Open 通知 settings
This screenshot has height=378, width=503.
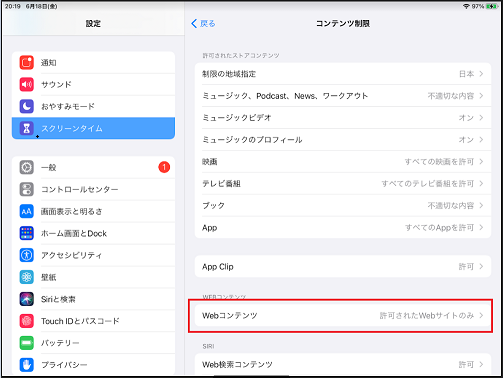pyautogui.click(x=93, y=63)
